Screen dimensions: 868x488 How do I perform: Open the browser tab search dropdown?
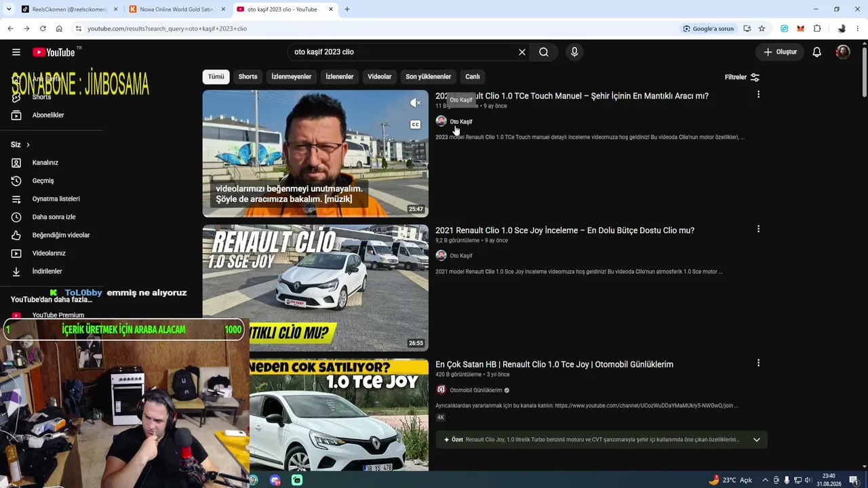coord(9,9)
